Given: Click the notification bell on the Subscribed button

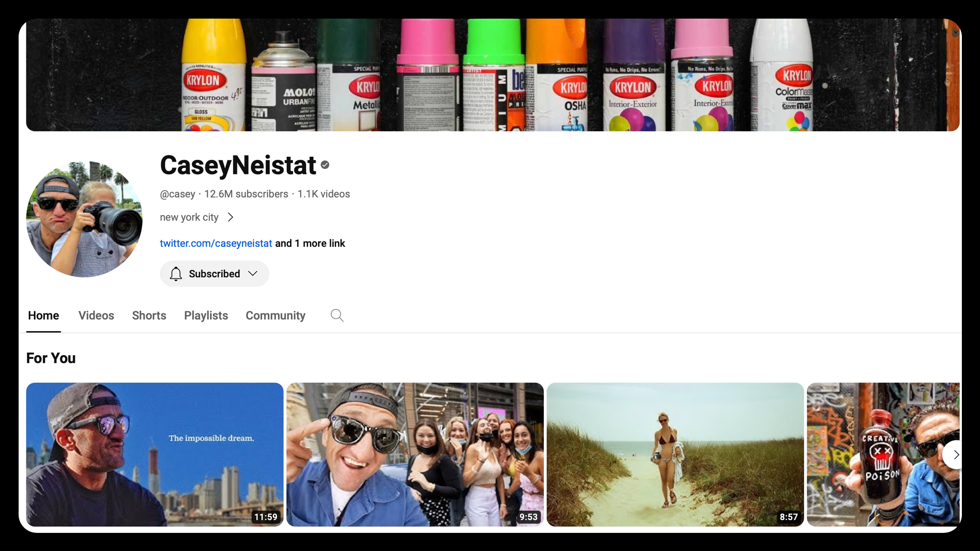Looking at the screenshot, I should [176, 274].
